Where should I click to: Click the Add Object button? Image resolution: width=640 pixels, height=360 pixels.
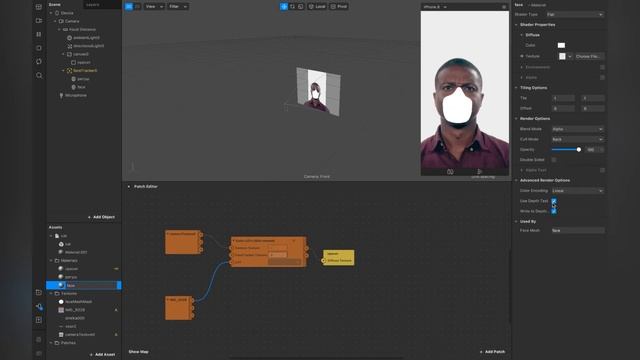click(101, 217)
